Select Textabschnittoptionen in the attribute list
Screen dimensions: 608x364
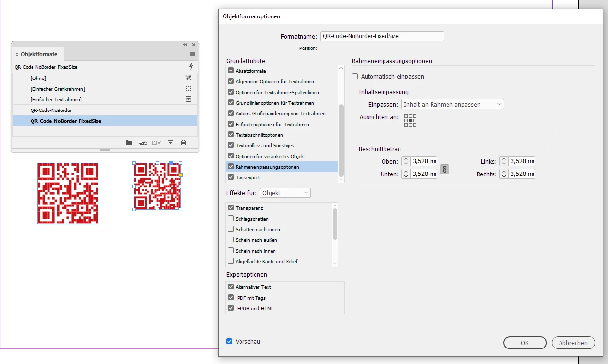[282, 135]
